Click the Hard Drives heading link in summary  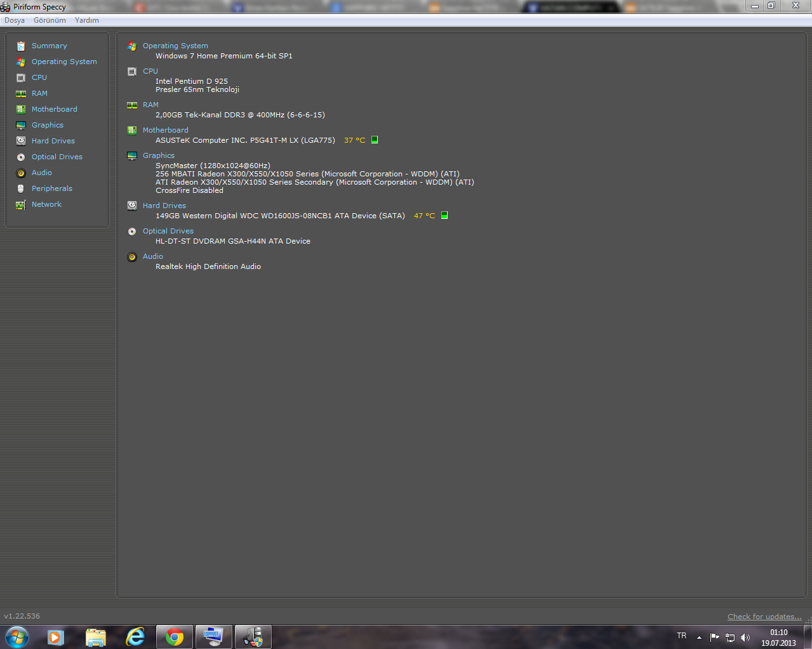pos(164,206)
